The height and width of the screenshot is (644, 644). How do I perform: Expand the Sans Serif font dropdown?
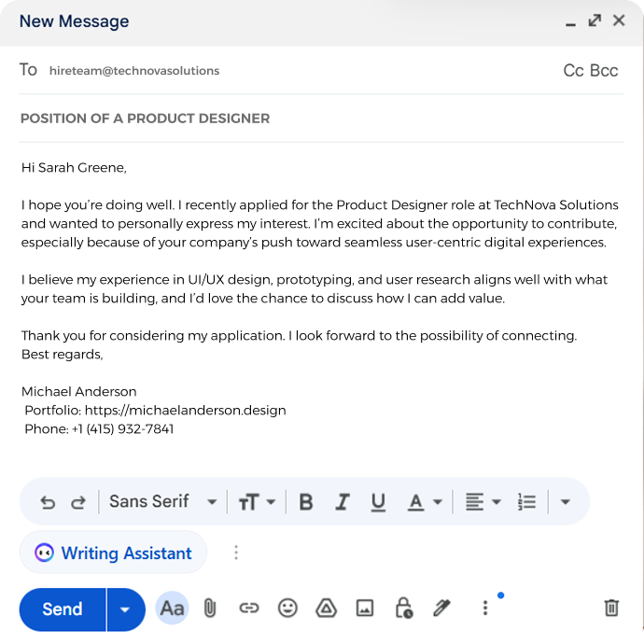[163, 501]
